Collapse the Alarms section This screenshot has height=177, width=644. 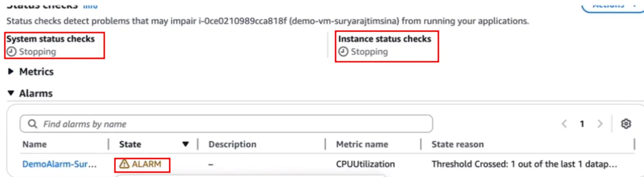click(30, 93)
